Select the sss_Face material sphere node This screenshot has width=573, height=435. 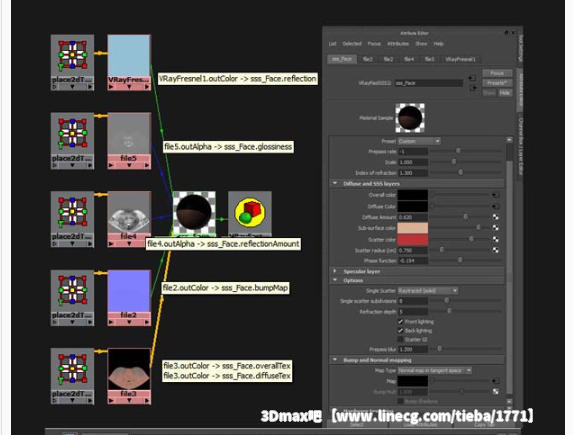pyautogui.click(x=194, y=212)
